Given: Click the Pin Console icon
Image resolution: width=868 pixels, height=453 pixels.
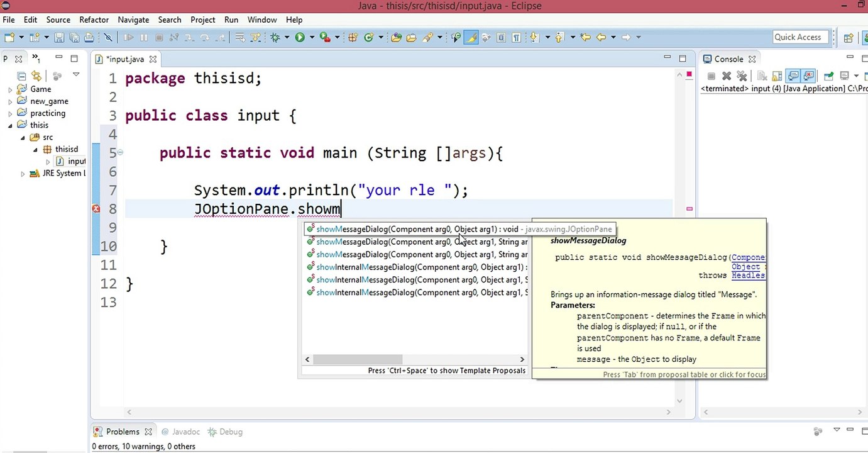Looking at the screenshot, I should pyautogui.click(x=828, y=75).
